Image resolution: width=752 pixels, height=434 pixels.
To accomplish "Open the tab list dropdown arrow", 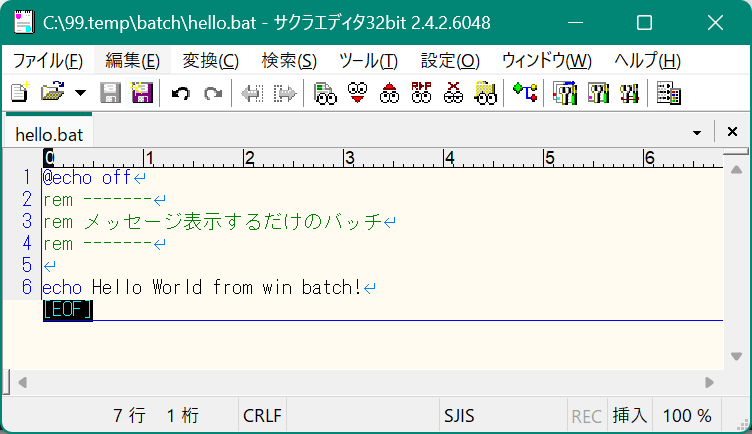I will point(697,133).
